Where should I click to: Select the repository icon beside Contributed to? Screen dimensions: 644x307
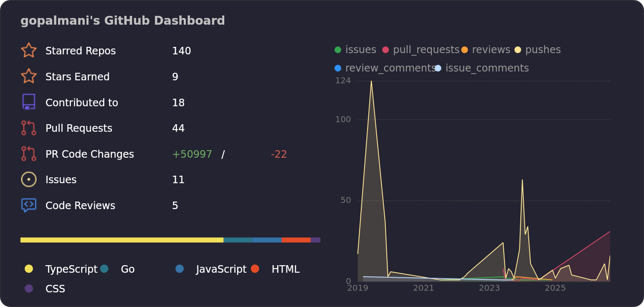click(x=29, y=102)
